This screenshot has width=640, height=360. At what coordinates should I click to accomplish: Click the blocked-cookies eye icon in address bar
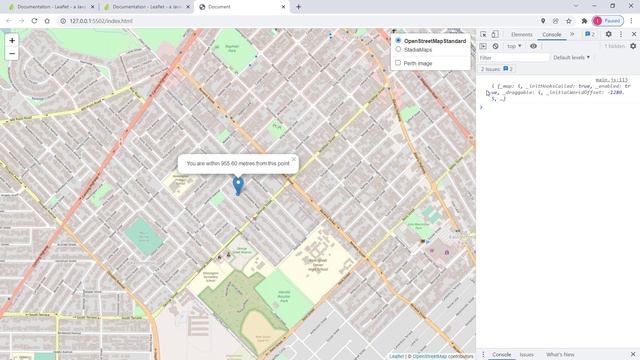[556, 21]
